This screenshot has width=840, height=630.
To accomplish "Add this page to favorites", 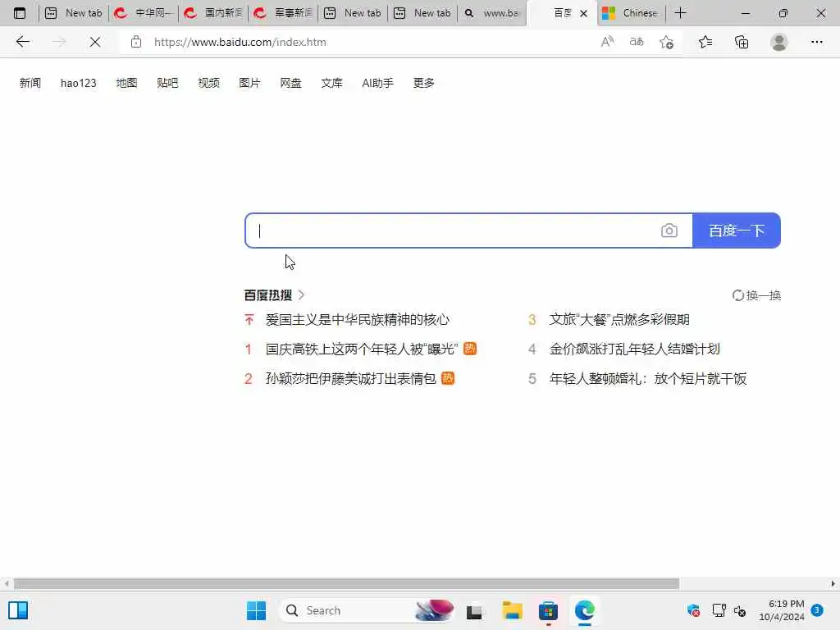I will pyautogui.click(x=666, y=42).
